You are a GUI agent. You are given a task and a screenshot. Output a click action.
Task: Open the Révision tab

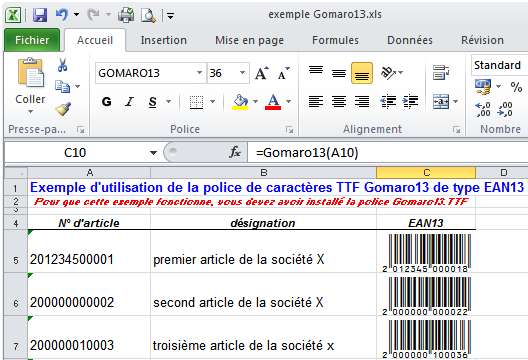point(482,40)
